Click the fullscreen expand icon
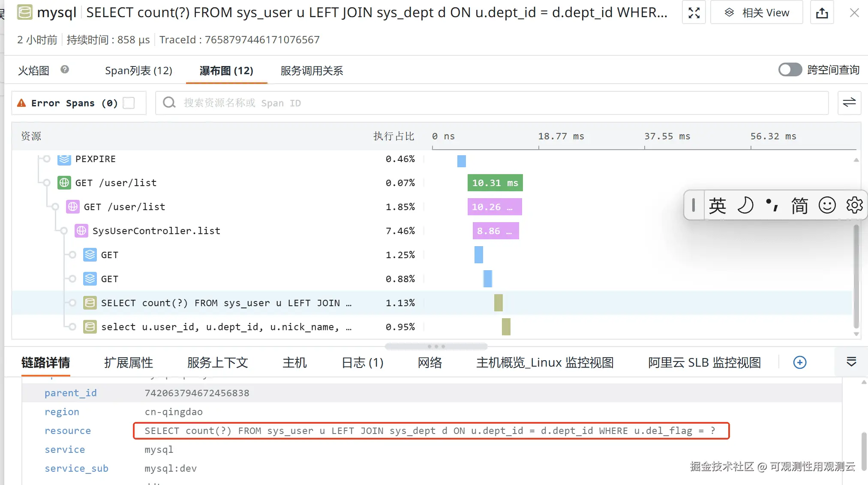 coord(694,13)
